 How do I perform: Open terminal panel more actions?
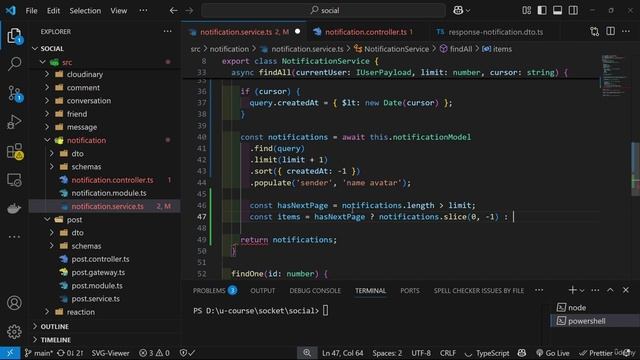[x=595, y=290]
